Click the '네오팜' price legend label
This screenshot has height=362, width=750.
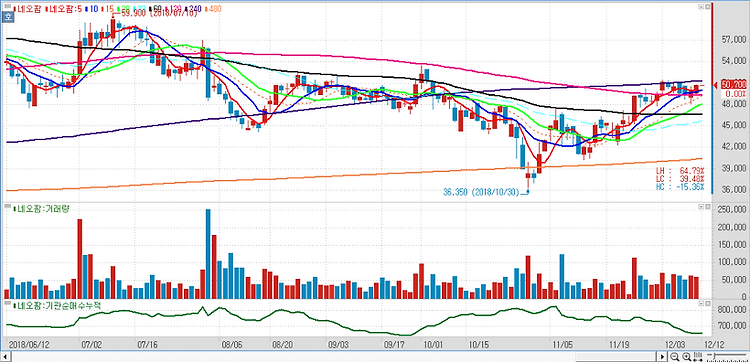pyautogui.click(x=28, y=9)
